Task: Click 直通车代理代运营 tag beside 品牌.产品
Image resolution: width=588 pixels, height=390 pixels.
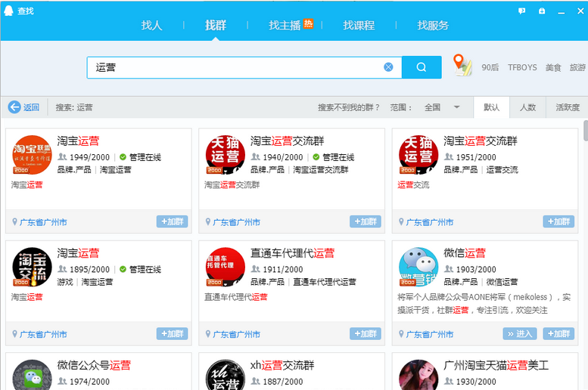Action: tap(325, 282)
